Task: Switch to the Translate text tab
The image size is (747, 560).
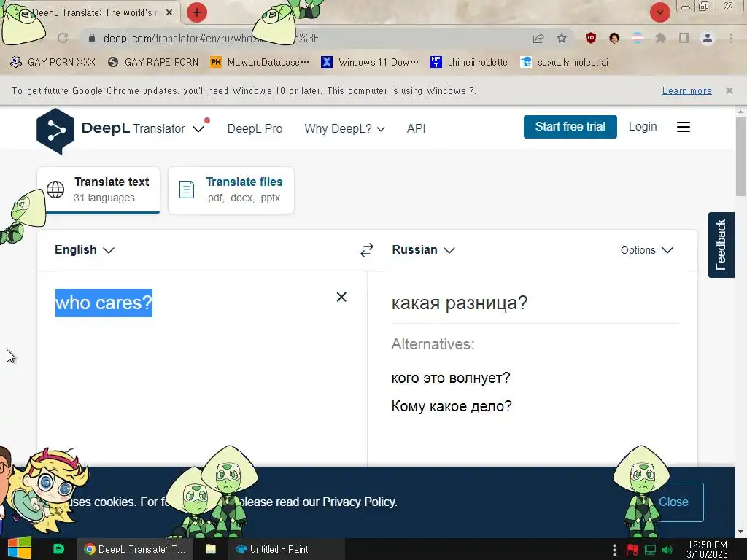Action: tap(98, 190)
